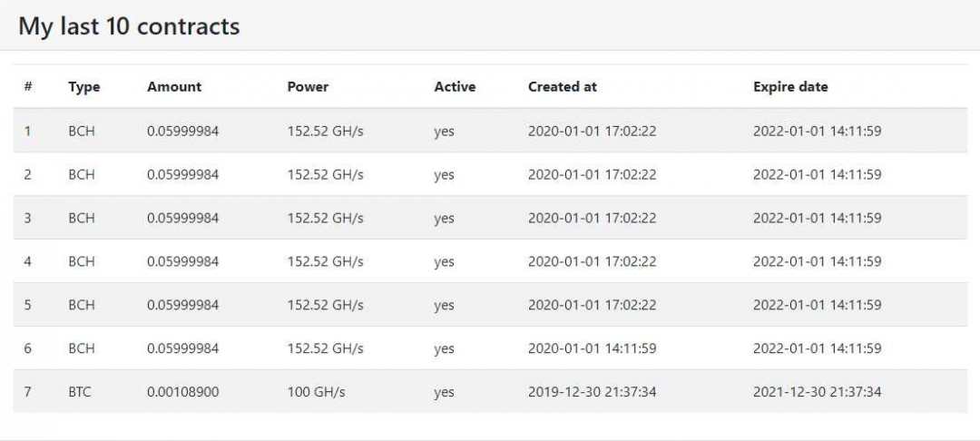This screenshot has width=980, height=441.
Task: Click the BCH type cell in row 3
Action: (x=81, y=218)
